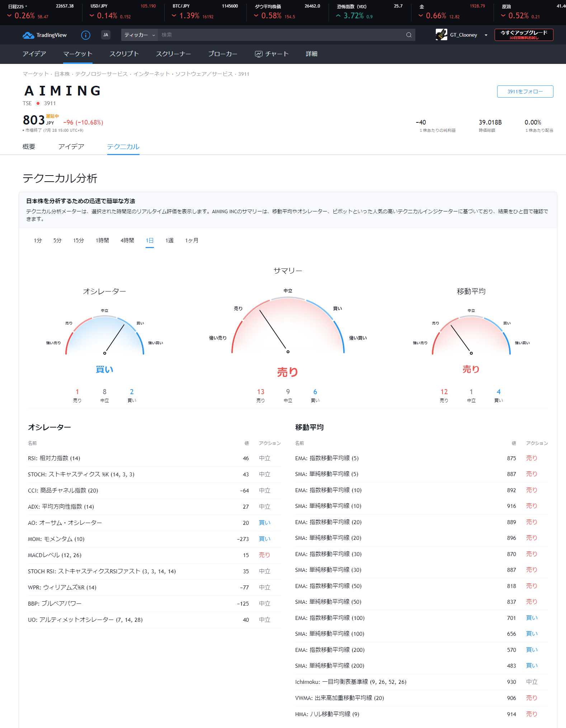The width and height of the screenshot is (566, 728).
Task: Click the UO: アルティメットオシレーター row
Action: (154, 620)
